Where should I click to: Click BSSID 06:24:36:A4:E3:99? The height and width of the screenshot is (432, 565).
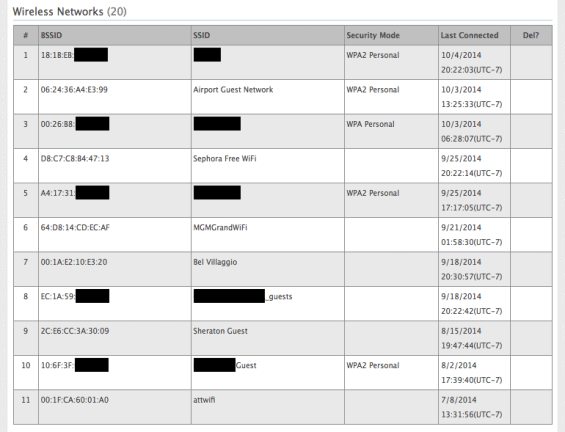click(x=74, y=89)
